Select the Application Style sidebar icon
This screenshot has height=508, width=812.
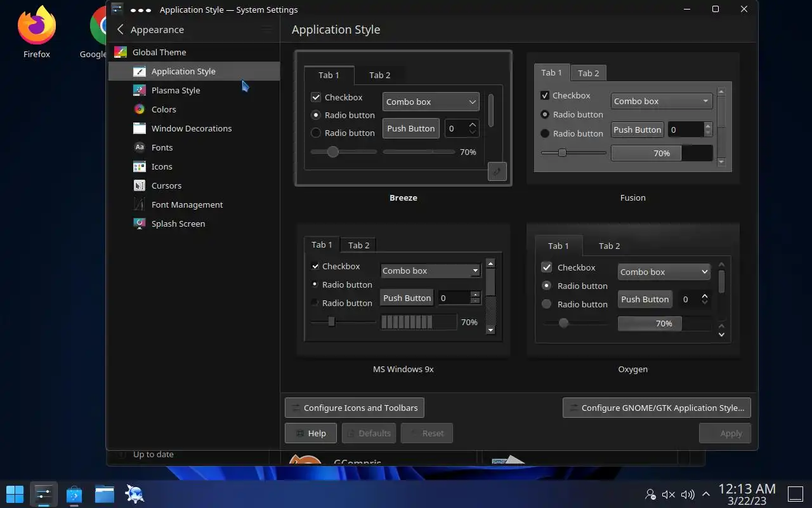[x=140, y=71]
